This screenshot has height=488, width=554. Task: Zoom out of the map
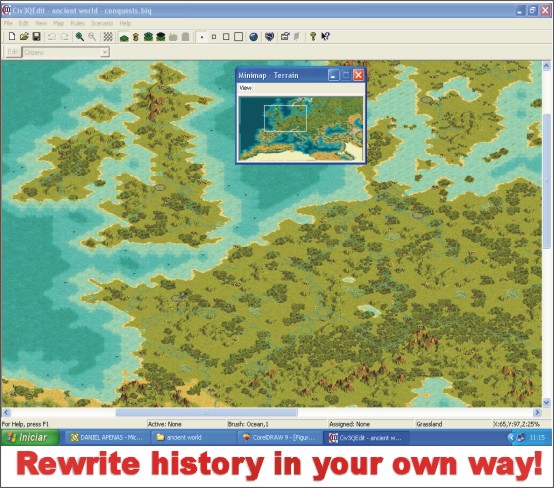pos(92,37)
